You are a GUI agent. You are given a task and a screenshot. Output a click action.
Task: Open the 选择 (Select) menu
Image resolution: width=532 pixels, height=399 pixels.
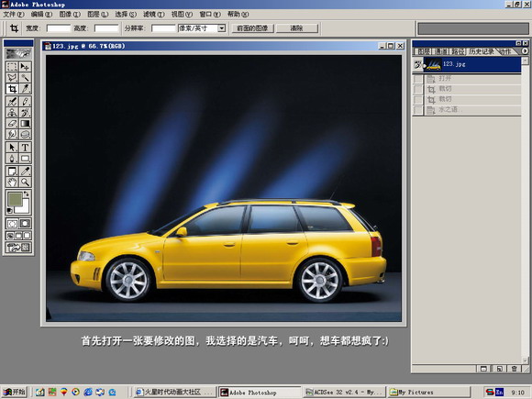(x=126, y=15)
